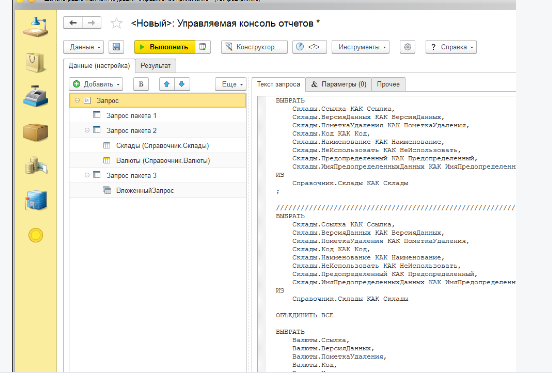Image resolution: width=552 pixels, height=376 pixels.
Task: Open the cardboard box warehouse section
Action: coord(36,132)
